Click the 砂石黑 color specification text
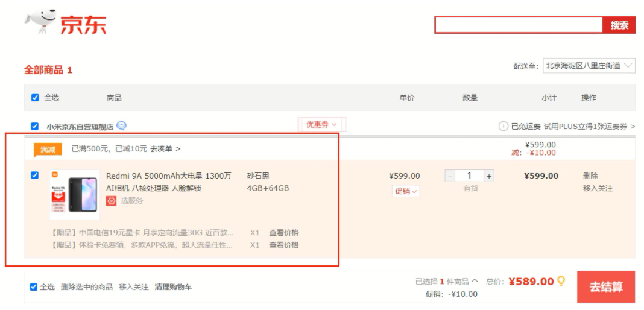This screenshot has height=310, width=644. (x=258, y=176)
